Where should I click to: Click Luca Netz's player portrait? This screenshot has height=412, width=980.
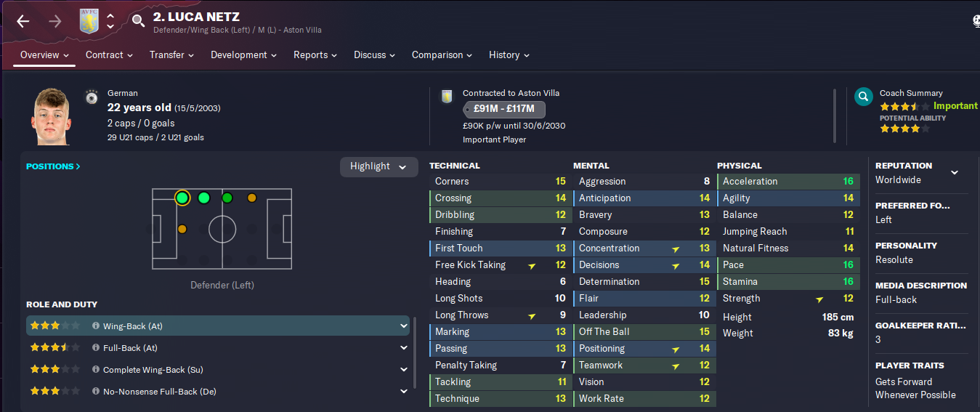[x=51, y=116]
